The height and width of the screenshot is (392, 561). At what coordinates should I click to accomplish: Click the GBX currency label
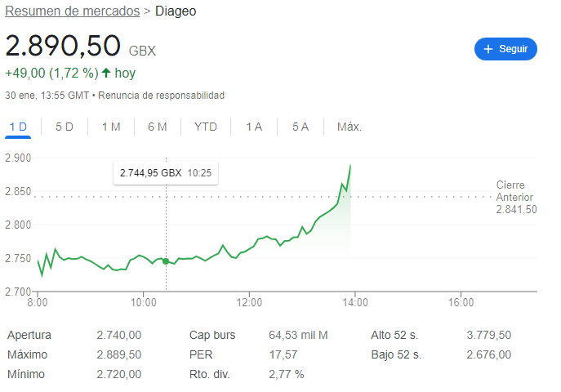click(142, 51)
